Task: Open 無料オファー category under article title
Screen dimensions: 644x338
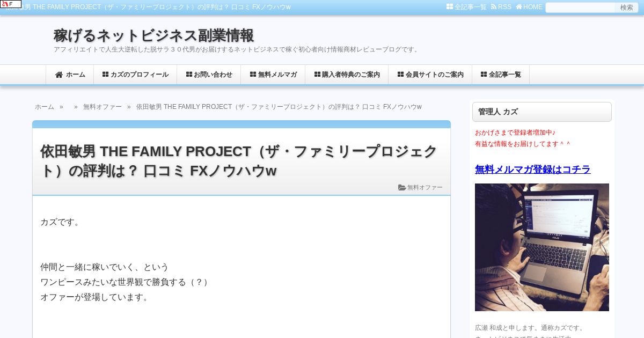Action: [425, 187]
